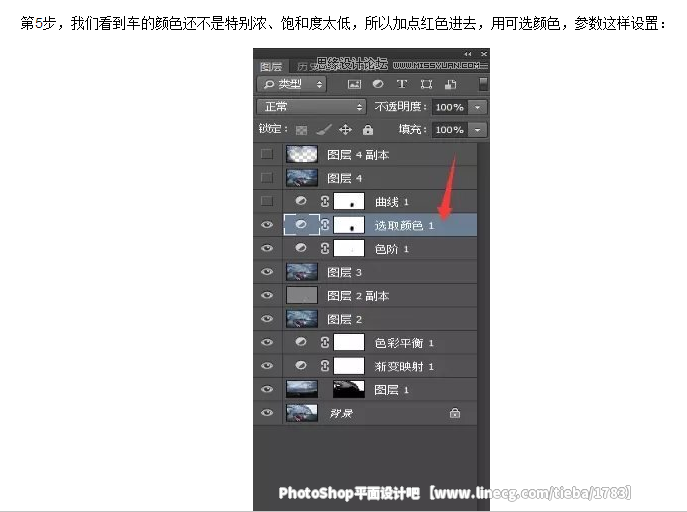Click 曲线 1 mask link icon
Image resolution: width=687 pixels, height=512 pixels.
(324, 201)
